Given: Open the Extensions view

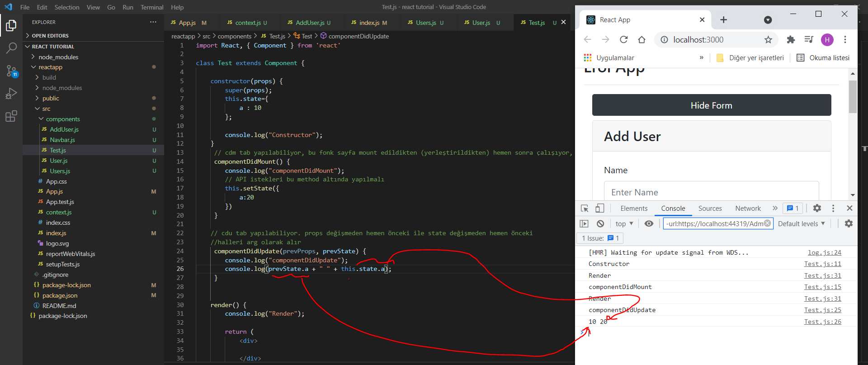Looking at the screenshot, I should [x=11, y=116].
